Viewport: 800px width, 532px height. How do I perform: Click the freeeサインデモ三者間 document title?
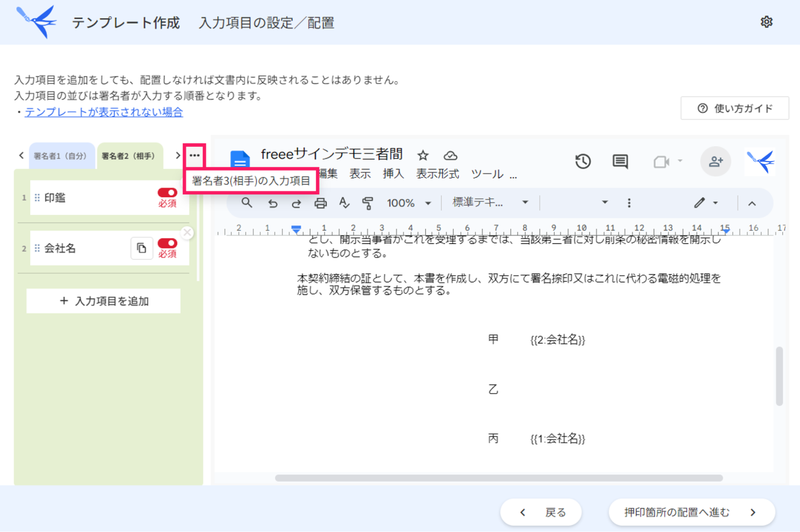click(331, 154)
